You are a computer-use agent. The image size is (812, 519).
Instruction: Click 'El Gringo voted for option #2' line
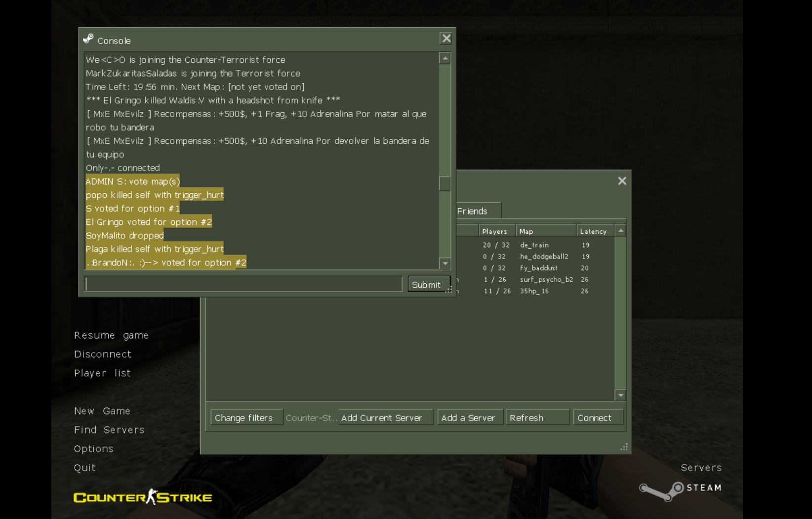pyautogui.click(x=149, y=222)
